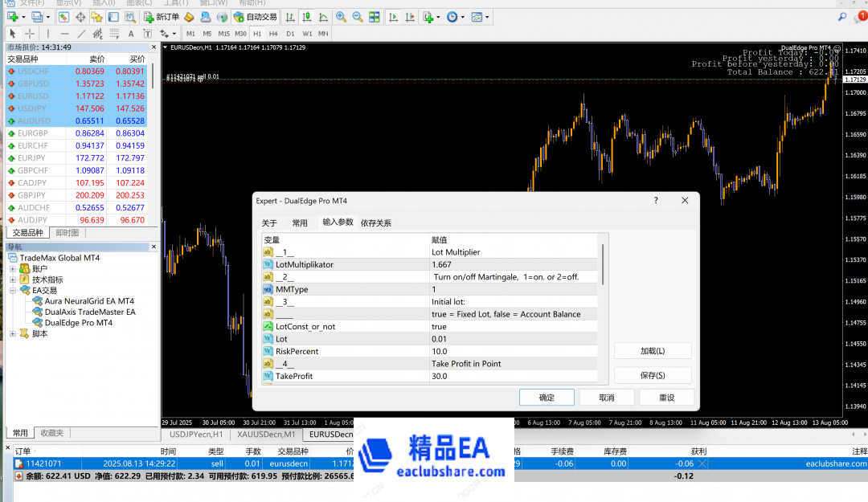Open DualAxis TradeMaster EA in navigator

[x=90, y=312]
